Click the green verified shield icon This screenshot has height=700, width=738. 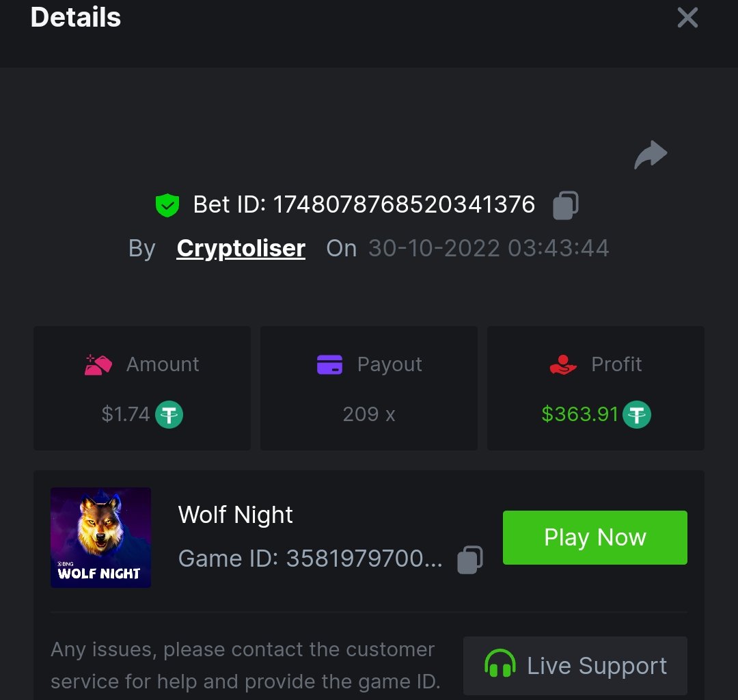167,205
